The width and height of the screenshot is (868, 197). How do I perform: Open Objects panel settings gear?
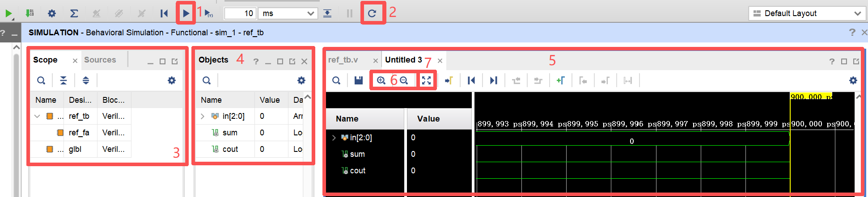tap(301, 80)
